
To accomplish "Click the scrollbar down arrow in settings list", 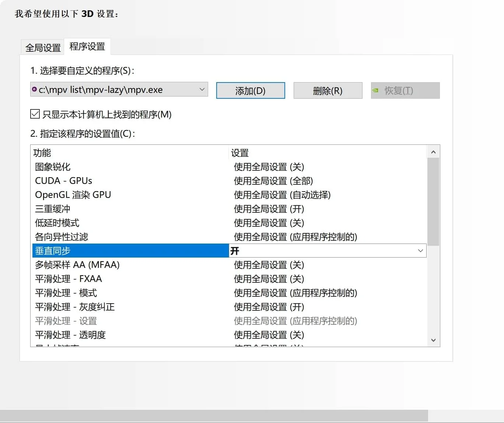I will click(434, 340).
